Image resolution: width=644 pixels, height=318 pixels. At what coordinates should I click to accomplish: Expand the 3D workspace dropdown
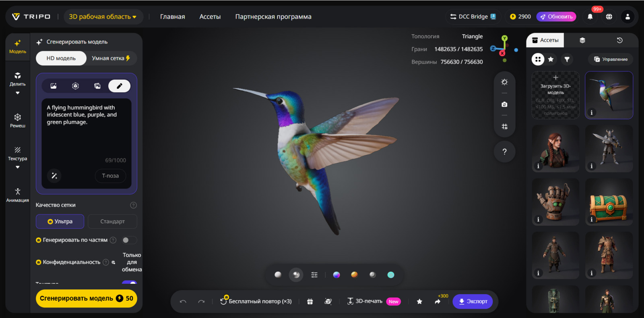(x=103, y=17)
